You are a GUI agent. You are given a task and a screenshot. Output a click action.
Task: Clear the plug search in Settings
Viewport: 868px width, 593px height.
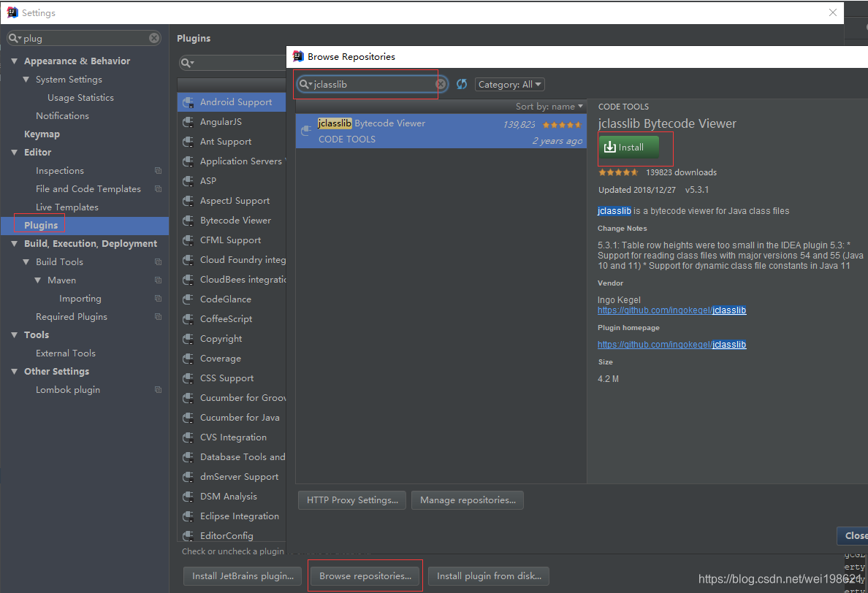pos(154,38)
